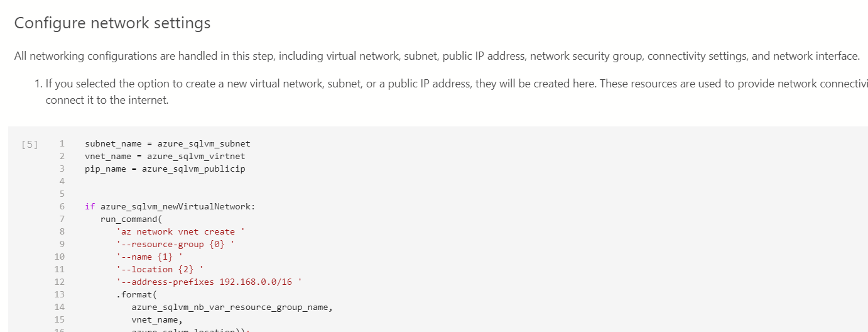
Task: Click the address-prefixes 192.168.0.0/16 string
Action: [209, 282]
